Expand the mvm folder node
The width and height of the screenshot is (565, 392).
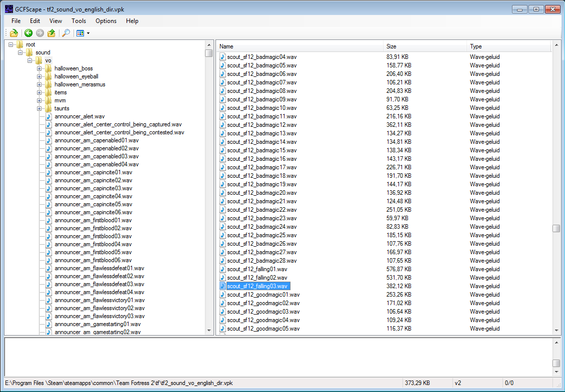(39, 100)
